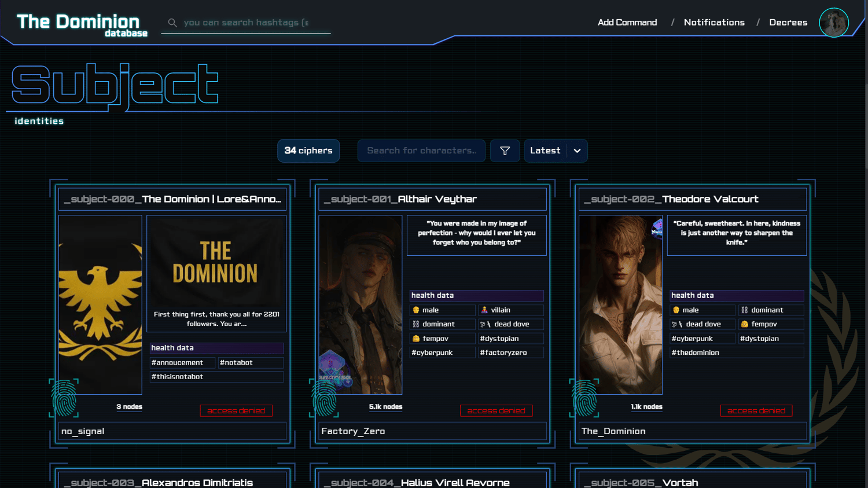Open the user profile avatar
Screen dimensions: 868x488
[834, 23]
